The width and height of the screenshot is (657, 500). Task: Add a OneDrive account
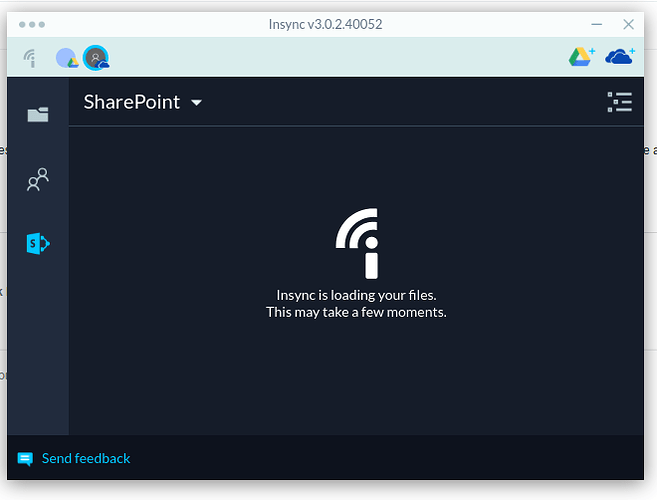(620, 57)
